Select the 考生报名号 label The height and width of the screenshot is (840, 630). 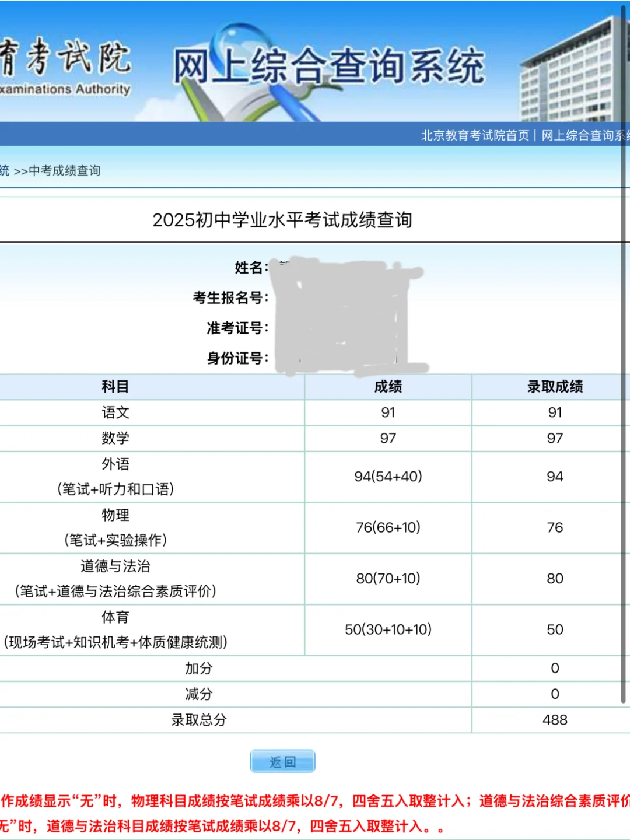[x=230, y=298]
